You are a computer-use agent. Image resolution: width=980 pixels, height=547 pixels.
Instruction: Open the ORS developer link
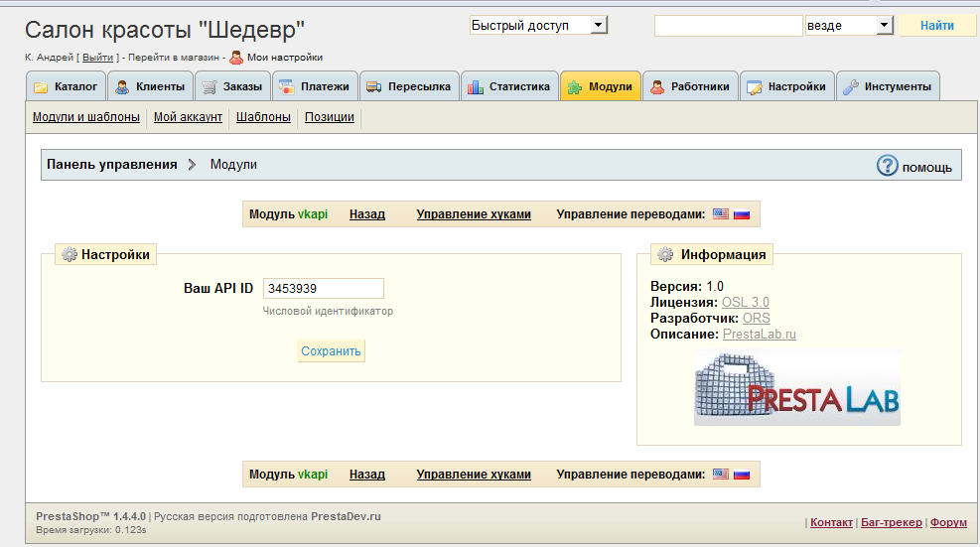click(757, 319)
